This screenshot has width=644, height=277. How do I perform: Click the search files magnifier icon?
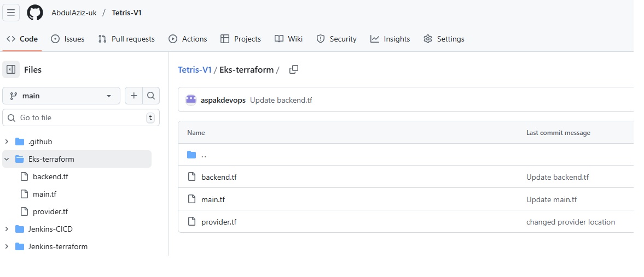[x=151, y=96]
